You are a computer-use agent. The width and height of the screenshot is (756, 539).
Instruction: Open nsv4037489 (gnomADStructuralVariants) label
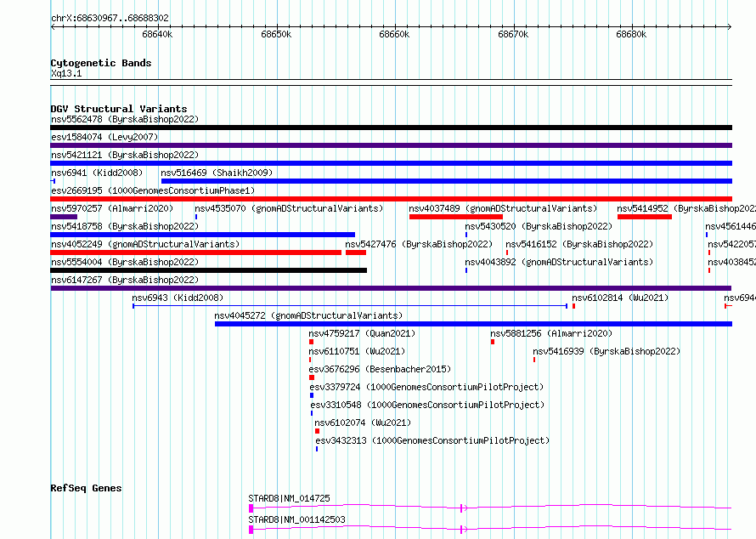[503, 208]
